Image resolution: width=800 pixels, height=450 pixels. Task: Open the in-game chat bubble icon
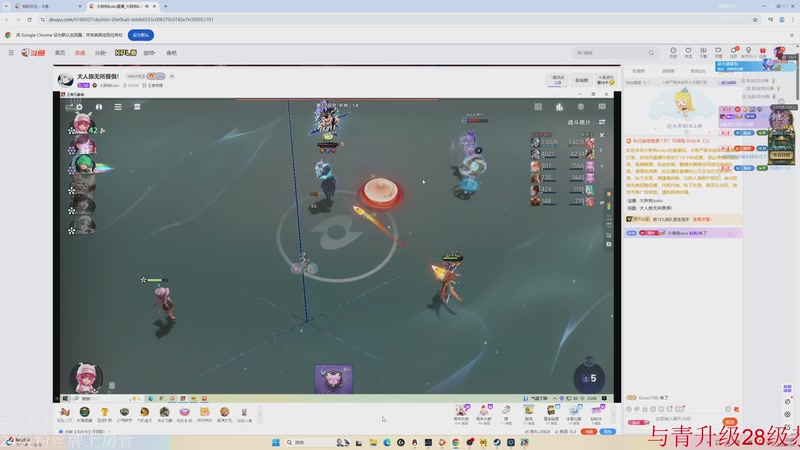click(x=602, y=107)
